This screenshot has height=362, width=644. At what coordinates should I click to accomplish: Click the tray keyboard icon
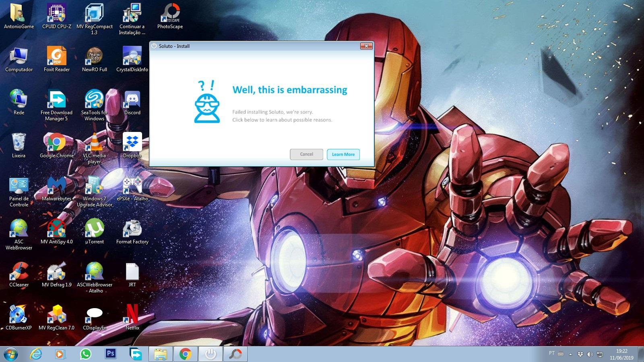(561, 354)
